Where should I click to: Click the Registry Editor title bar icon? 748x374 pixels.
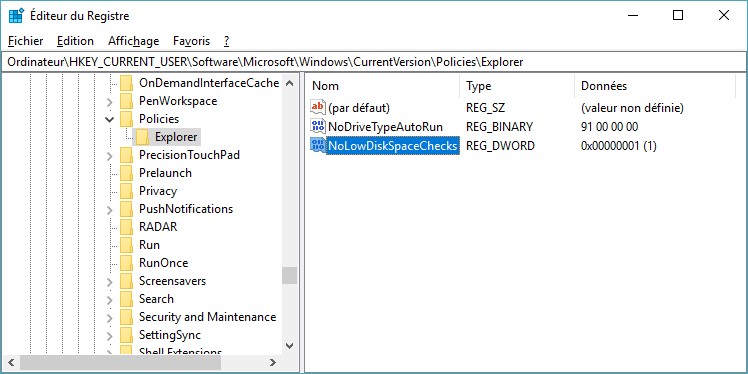click(16, 16)
